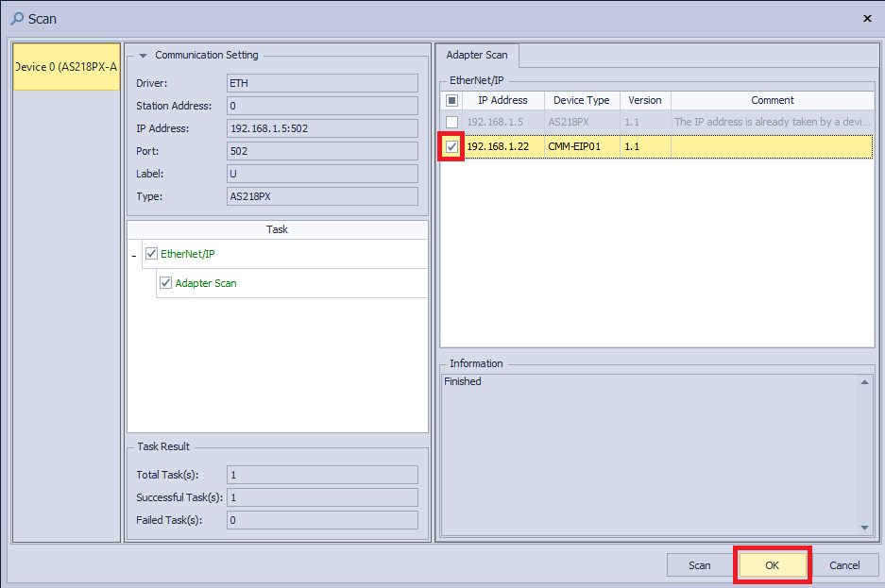This screenshot has height=588, width=885.
Task: Uncheck the 192.168.1.22 device checkbox
Action: 452,146
